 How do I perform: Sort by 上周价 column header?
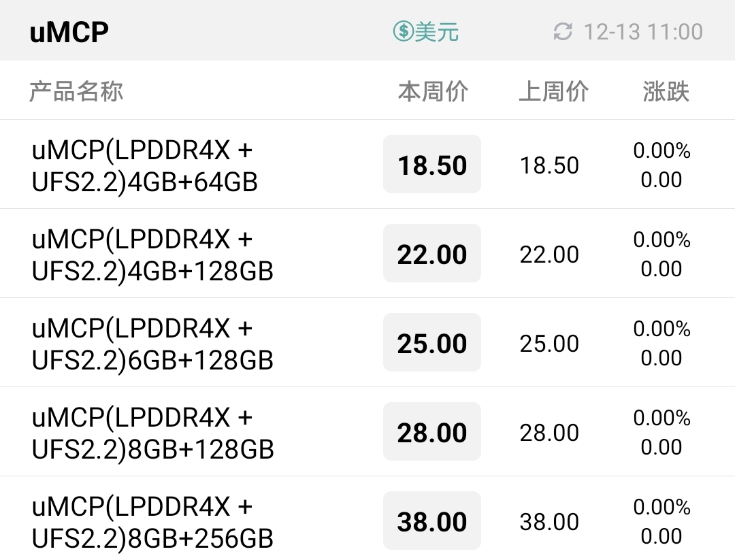(553, 91)
